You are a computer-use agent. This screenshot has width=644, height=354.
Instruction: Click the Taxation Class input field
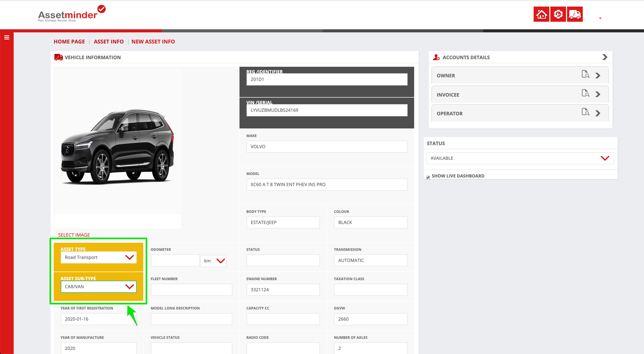point(371,290)
